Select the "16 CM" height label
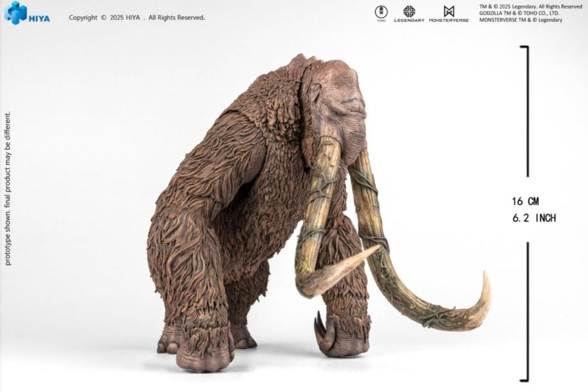This screenshot has width=588, height=392. (x=526, y=201)
